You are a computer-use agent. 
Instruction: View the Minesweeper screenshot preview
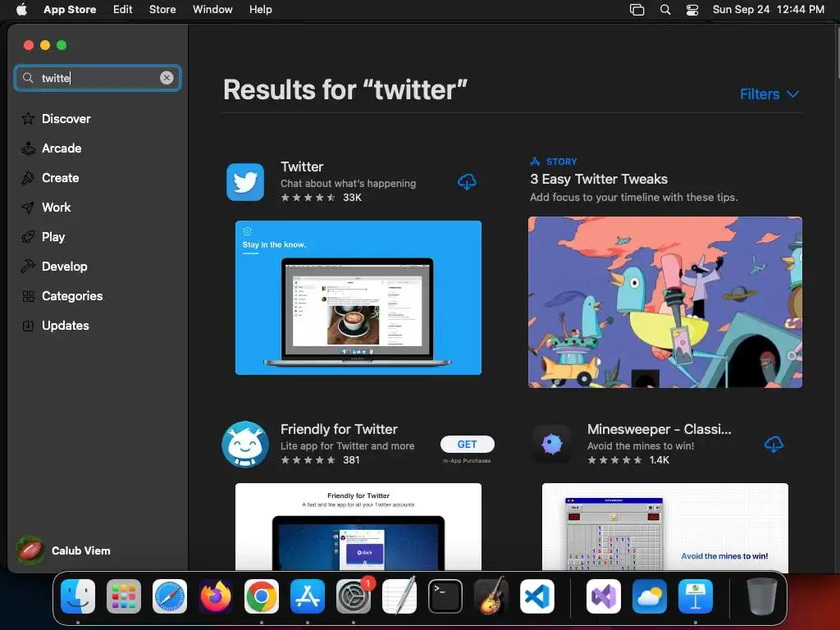pos(664,527)
